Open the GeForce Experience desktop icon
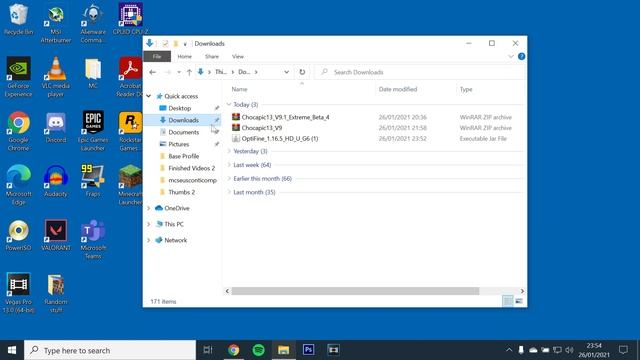This screenshot has width=640, height=360. [x=18, y=77]
